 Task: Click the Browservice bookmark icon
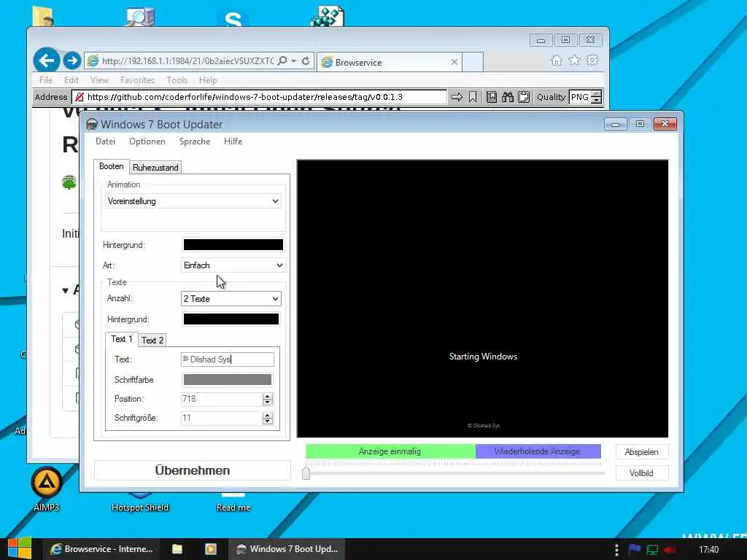(473, 97)
